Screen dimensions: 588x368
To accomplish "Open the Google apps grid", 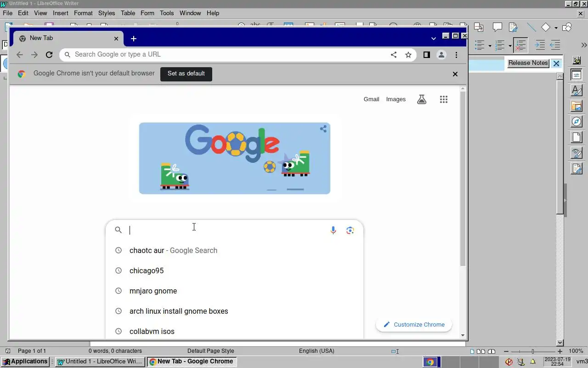I will (x=444, y=99).
